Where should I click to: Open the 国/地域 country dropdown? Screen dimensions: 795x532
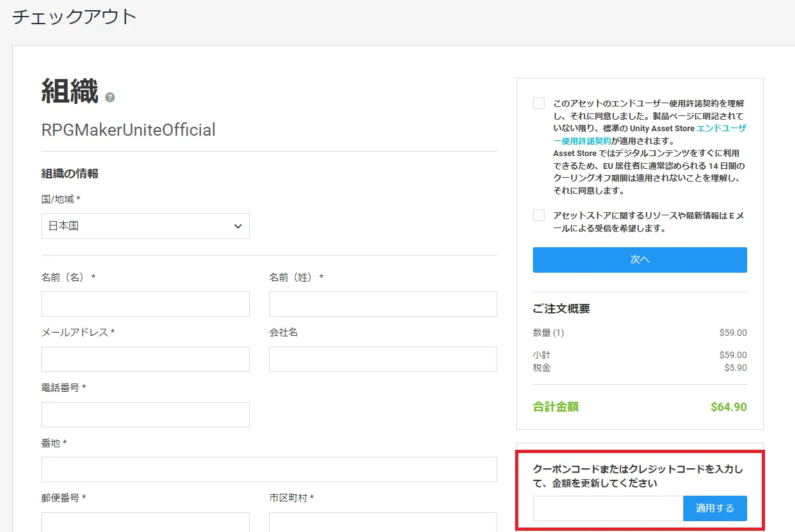coord(145,226)
